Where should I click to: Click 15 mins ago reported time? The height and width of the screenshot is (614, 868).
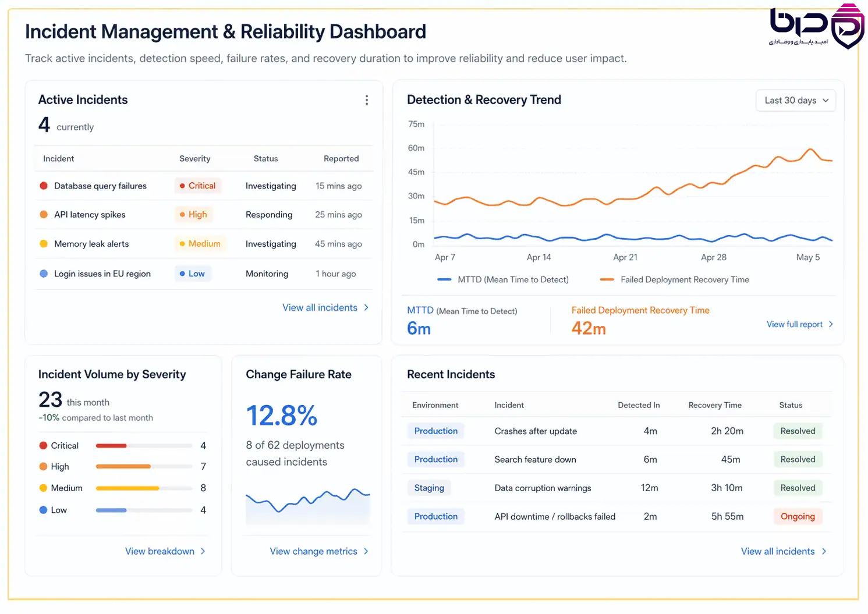tap(338, 186)
